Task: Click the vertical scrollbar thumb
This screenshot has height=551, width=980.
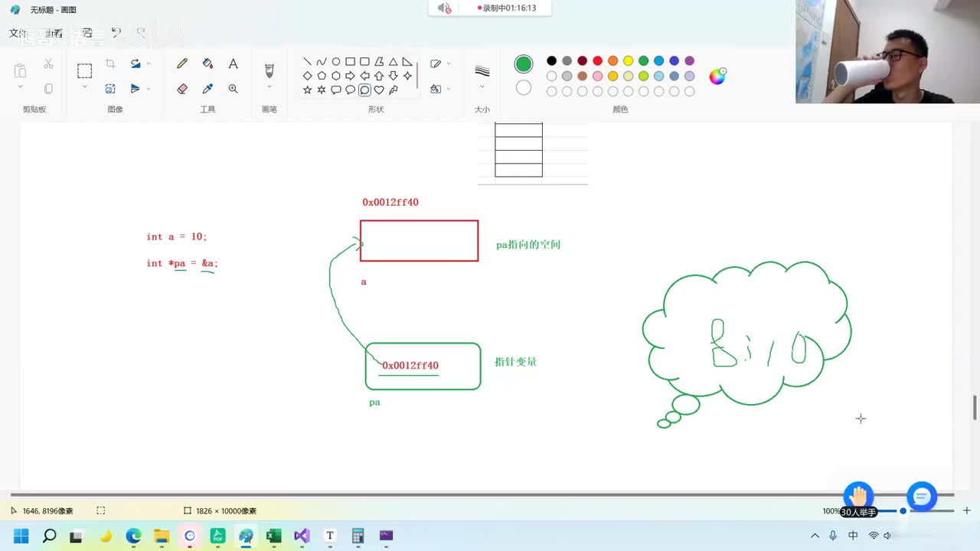Action: pos(975,407)
